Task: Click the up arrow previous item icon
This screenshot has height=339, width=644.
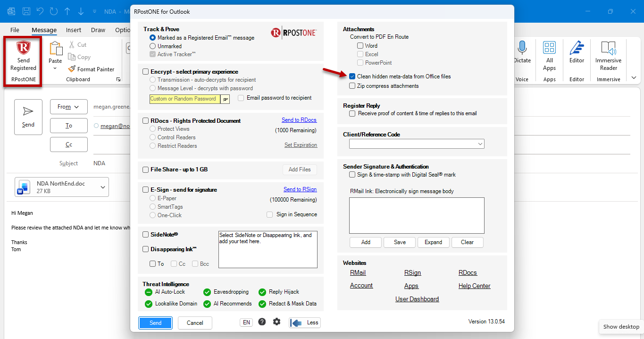Action: pyautogui.click(x=67, y=11)
